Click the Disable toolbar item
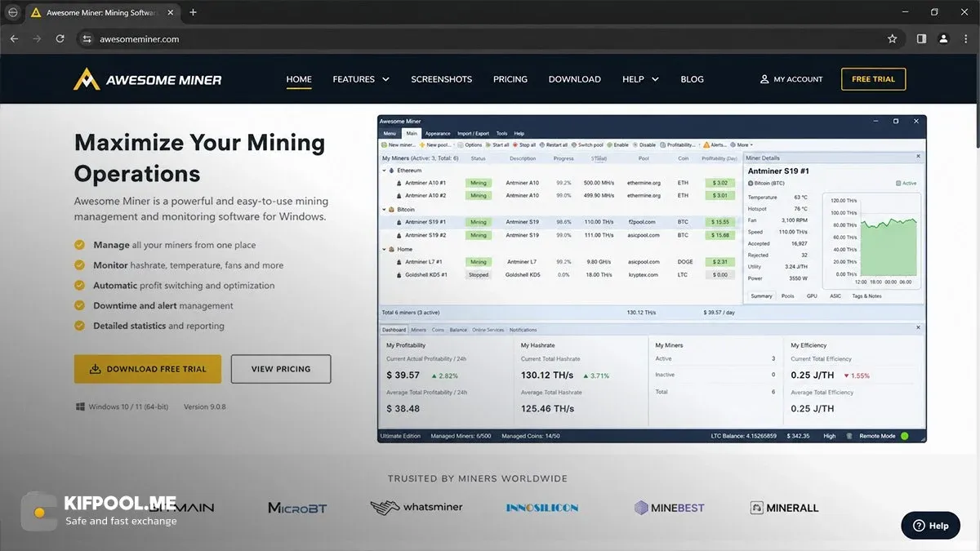The width and height of the screenshot is (980, 551). pyautogui.click(x=644, y=144)
